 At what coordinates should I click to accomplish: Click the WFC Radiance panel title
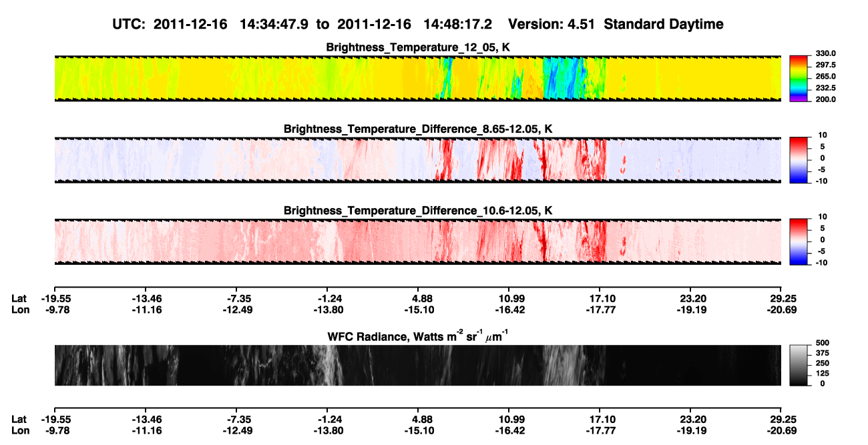(418, 336)
